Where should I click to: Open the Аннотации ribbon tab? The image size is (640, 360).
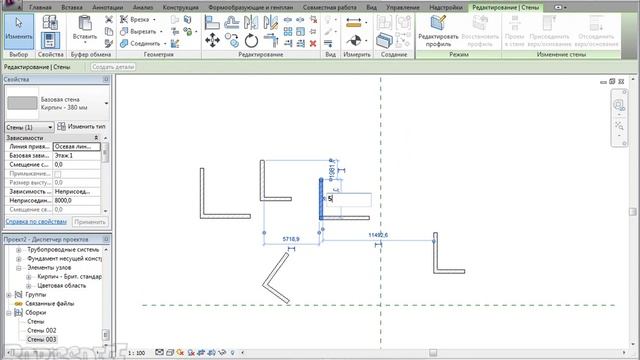(x=107, y=7)
